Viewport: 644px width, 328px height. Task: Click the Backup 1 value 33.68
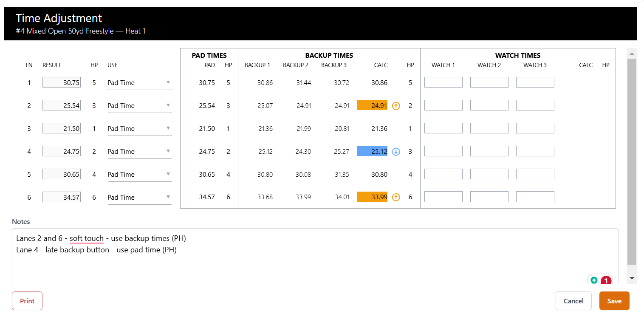265,198
